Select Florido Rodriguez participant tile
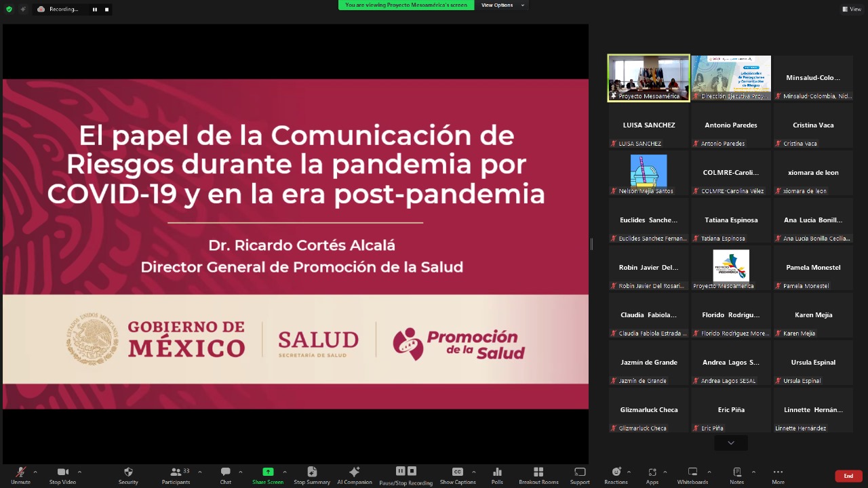The height and width of the screenshot is (488, 868). click(x=731, y=315)
